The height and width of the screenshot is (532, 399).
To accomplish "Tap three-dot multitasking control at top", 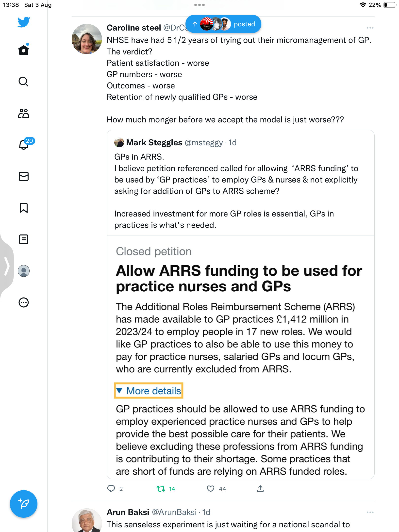I will [199, 5].
